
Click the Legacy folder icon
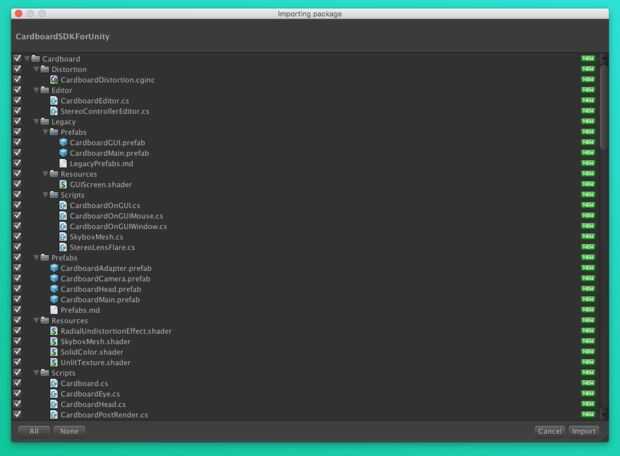45,121
